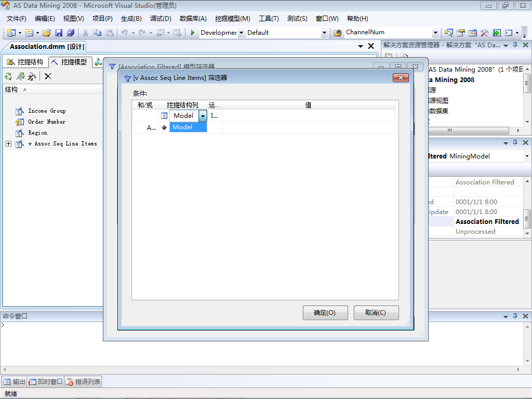Viewport: 532px width, 399px height.
Task: Select Model in the dropdown list
Action: 188,127
